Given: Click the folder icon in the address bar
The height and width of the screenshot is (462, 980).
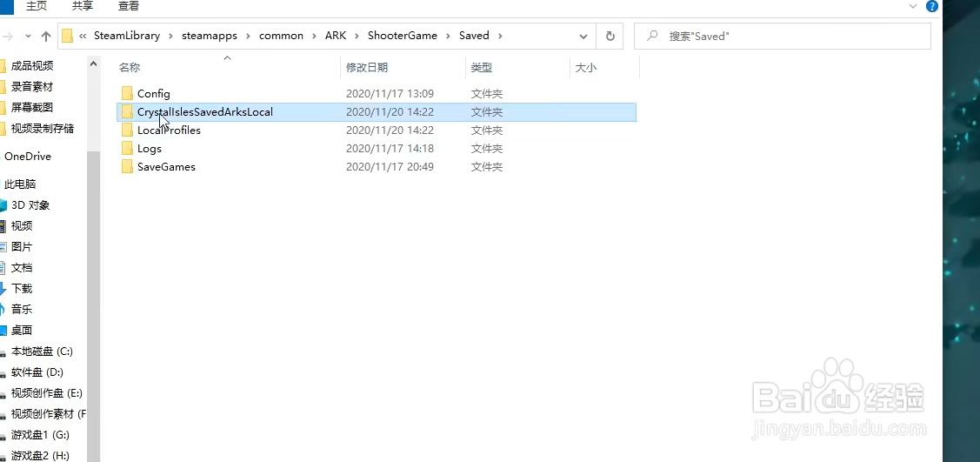Looking at the screenshot, I should point(68,36).
